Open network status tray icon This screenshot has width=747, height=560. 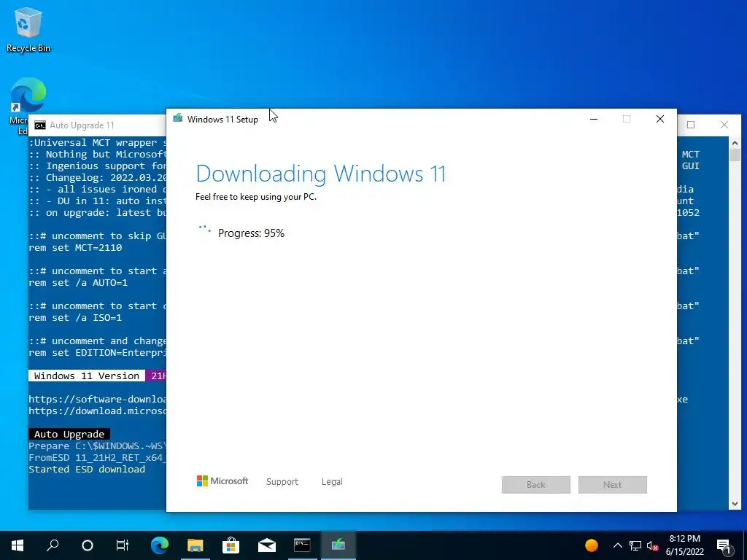pos(635,545)
